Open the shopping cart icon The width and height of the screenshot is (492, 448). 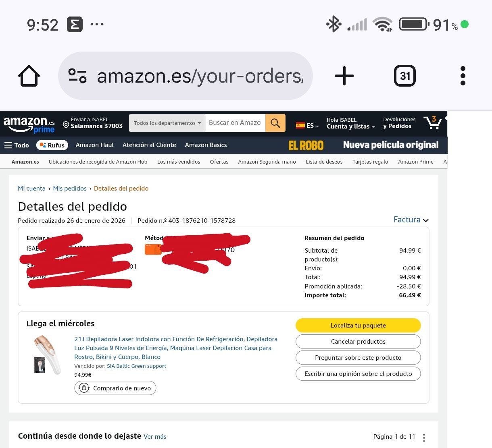tap(433, 122)
